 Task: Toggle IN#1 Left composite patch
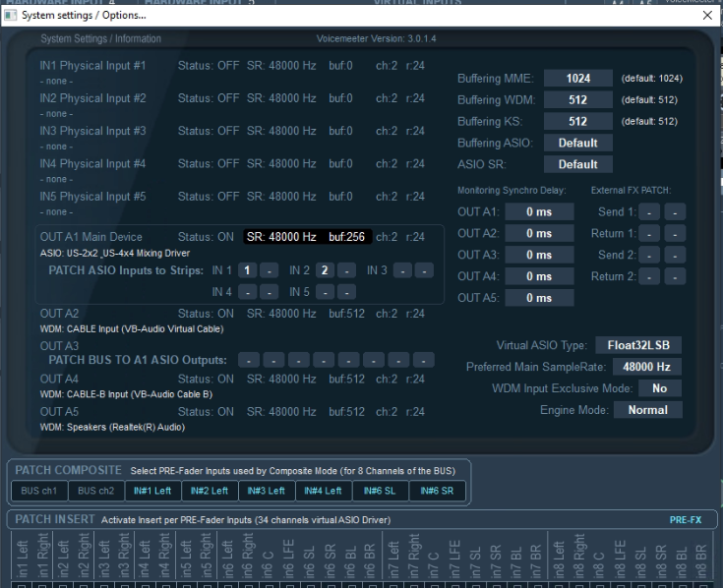click(152, 491)
